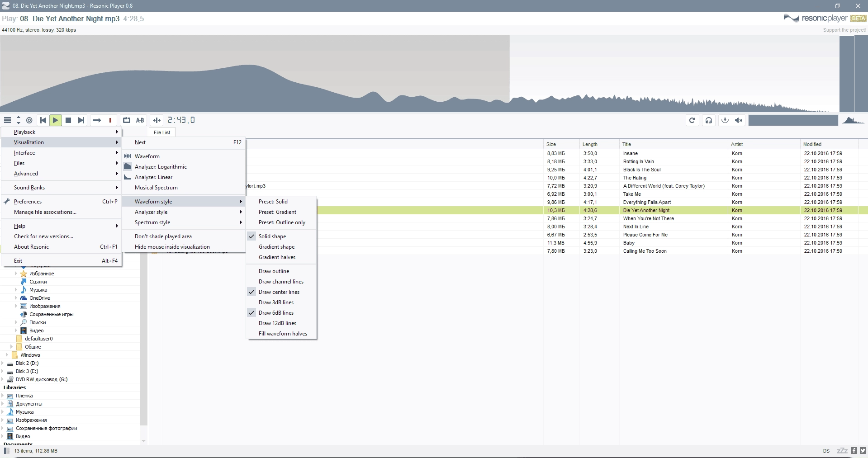Select Analyzer: Logarithmic visualization

coord(184,167)
